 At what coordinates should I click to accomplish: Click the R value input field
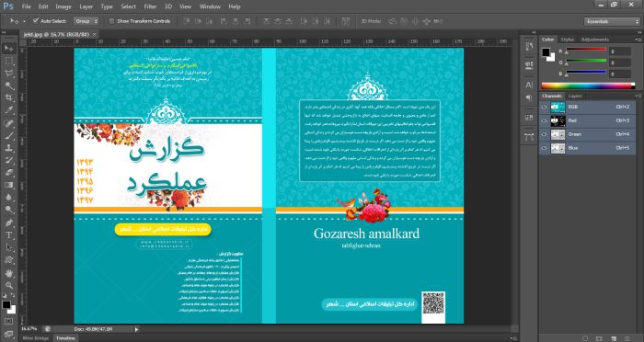(620, 51)
